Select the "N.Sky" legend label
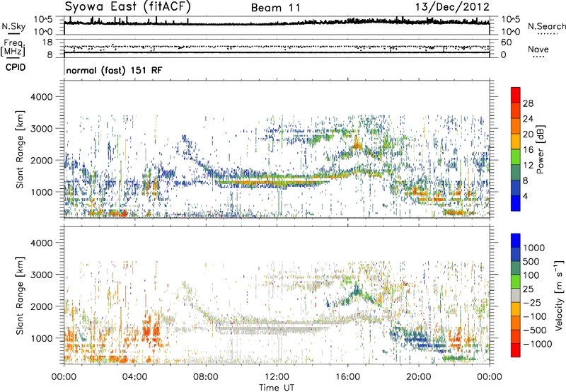 [x=13, y=26]
